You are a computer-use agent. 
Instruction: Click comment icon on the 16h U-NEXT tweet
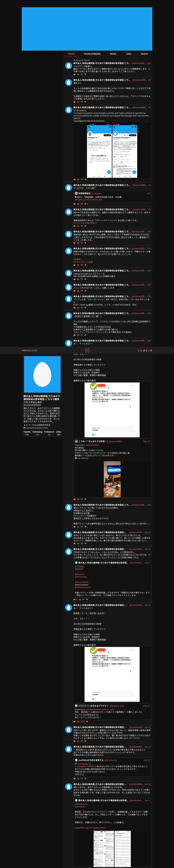click(74, 243)
